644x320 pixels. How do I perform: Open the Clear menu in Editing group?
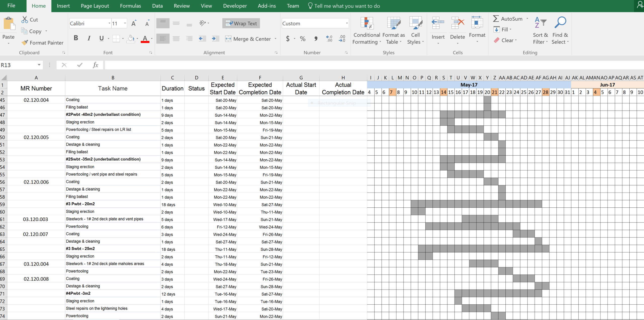[506, 40]
